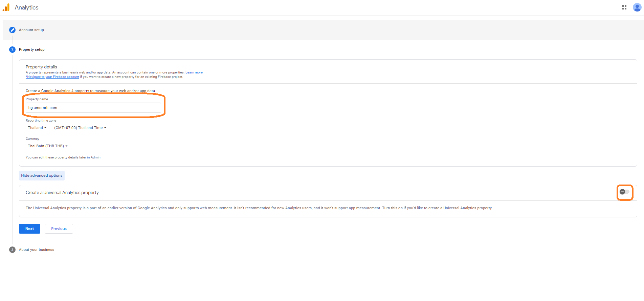Image resolution: width=644 pixels, height=301 pixels.
Task: Click the step 2 Property setup circle
Action: pyautogui.click(x=12, y=49)
